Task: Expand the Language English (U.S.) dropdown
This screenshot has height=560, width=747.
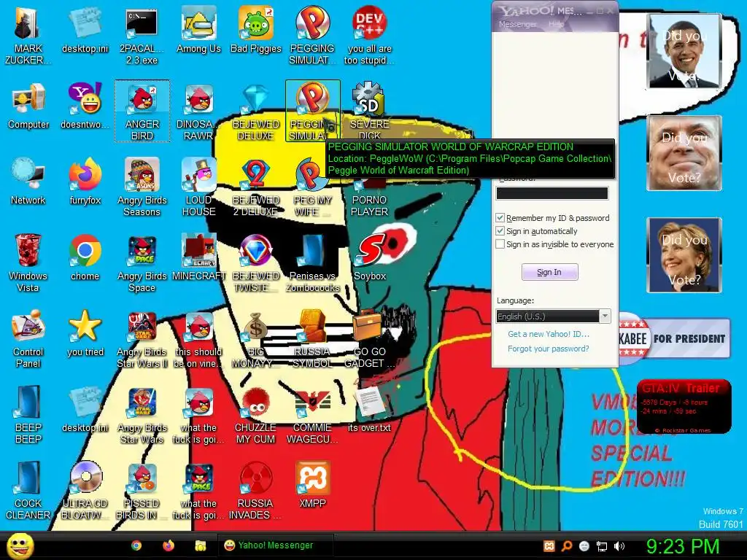Action: pos(605,316)
